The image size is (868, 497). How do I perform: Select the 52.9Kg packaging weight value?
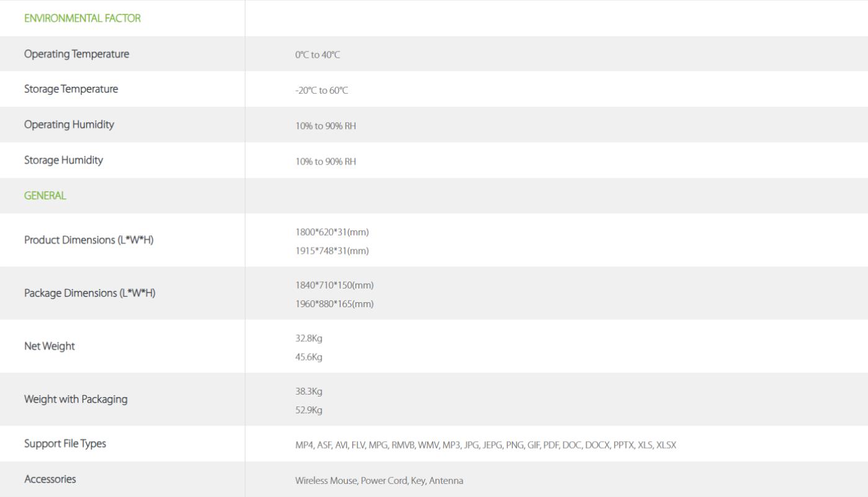point(309,410)
